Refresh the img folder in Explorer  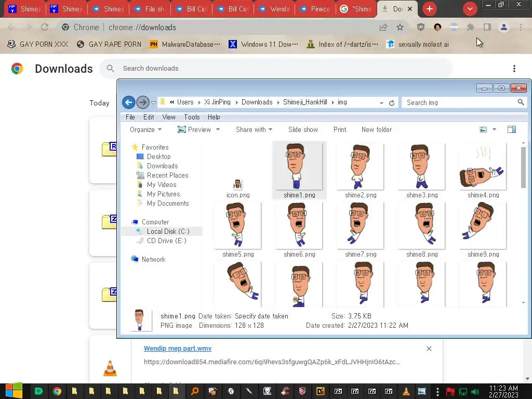pos(392,103)
